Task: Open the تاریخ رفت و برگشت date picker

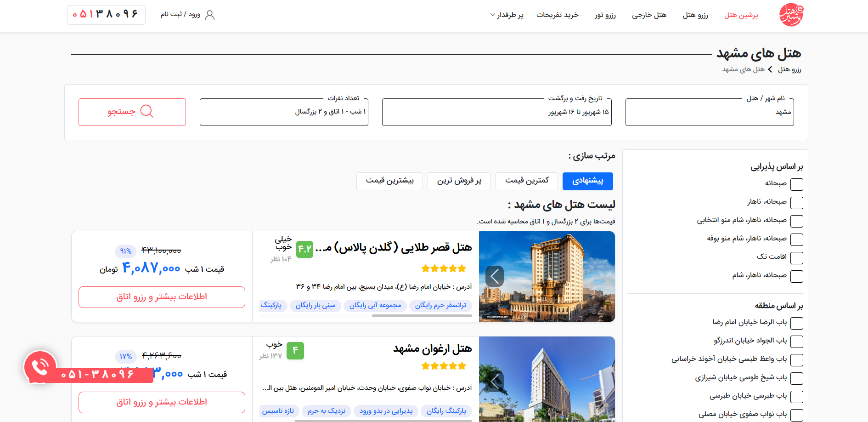Action: coord(496,112)
